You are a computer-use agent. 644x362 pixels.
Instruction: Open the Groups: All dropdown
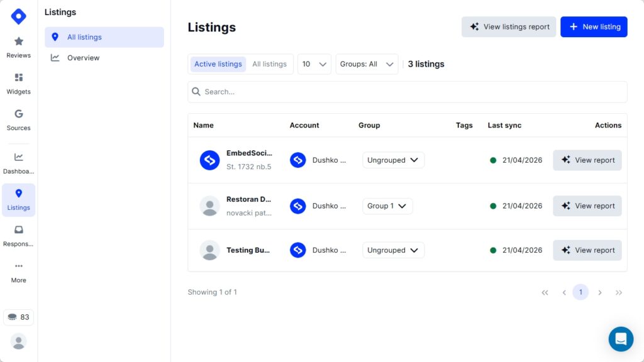[x=367, y=63]
